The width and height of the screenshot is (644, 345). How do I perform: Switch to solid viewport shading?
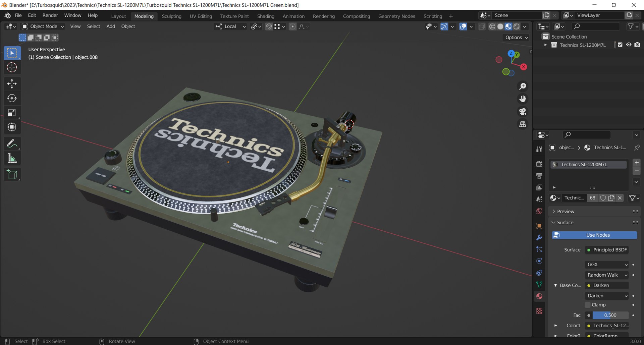pyautogui.click(x=500, y=26)
